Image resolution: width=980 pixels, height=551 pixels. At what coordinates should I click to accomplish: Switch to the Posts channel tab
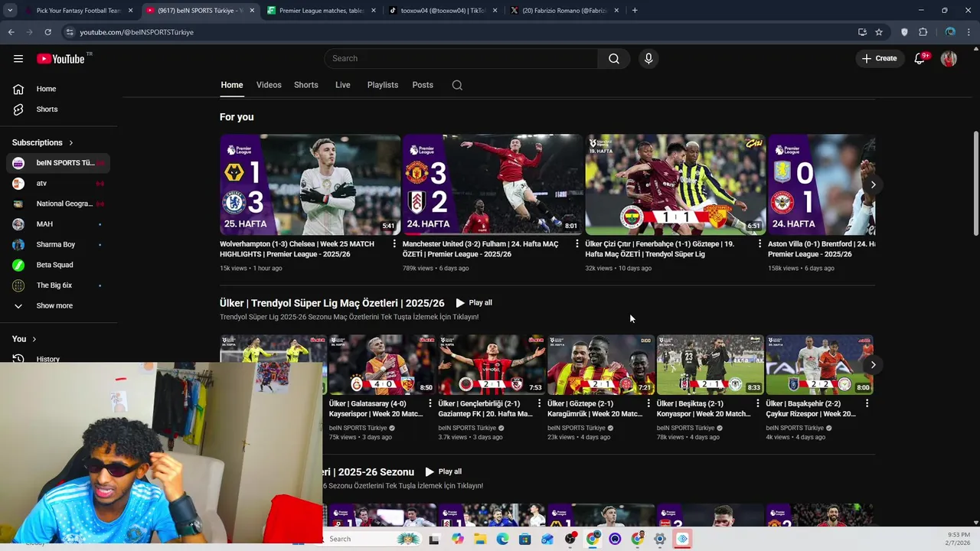(423, 85)
